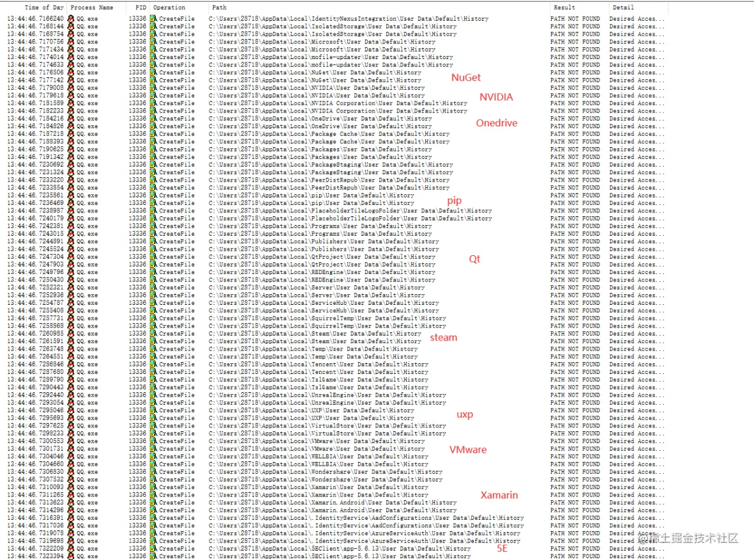Click the CreateFile icon in row 13:44:46.7257731
Image resolution: width=754 pixels, height=560 pixels.
(x=153, y=319)
